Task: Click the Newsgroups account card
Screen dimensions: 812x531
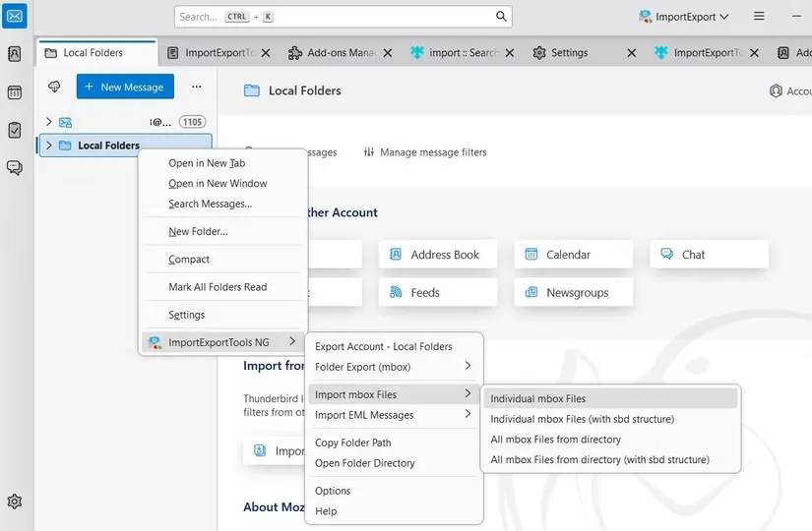Action: 573,292
